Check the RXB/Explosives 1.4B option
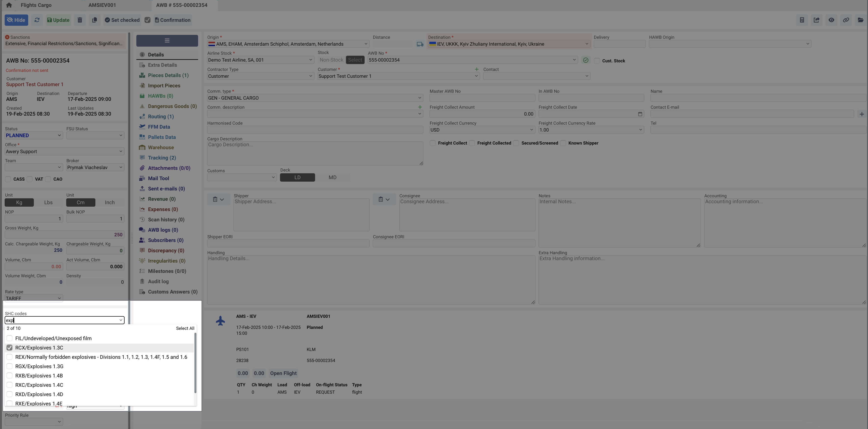Image resolution: width=868 pixels, height=429 pixels. pos(9,375)
